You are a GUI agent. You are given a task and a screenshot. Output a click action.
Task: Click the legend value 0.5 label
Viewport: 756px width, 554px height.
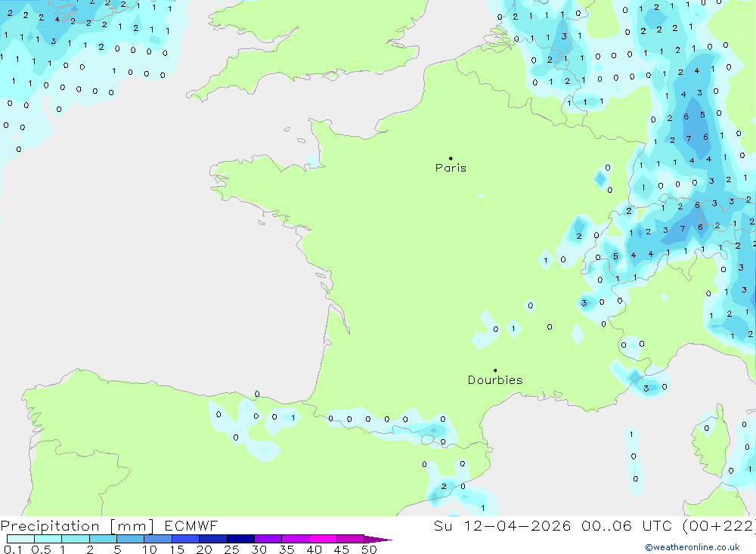tap(41, 549)
